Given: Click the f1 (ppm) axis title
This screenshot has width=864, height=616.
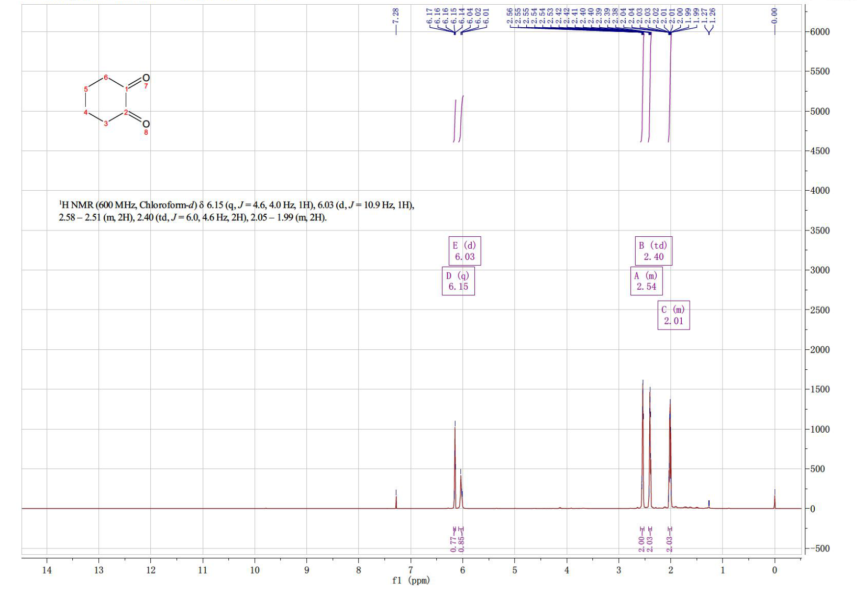Looking at the screenshot, I should tap(411, 580).
